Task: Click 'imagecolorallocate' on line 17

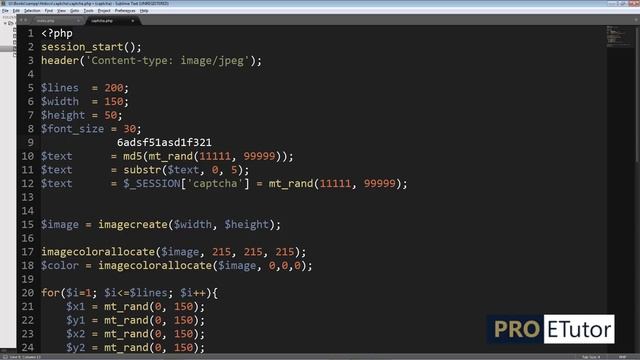Action: coord(98,252)
